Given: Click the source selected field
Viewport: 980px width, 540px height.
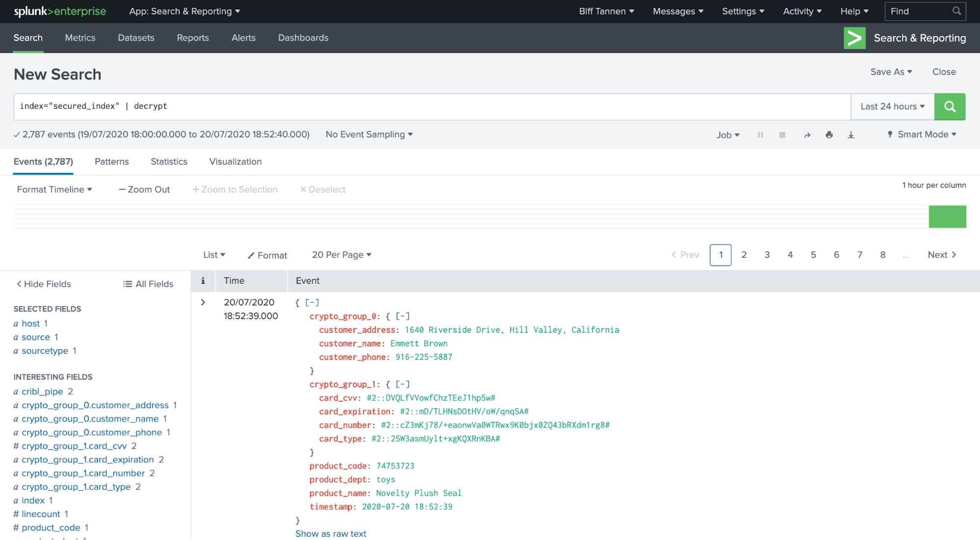Looking at the screenshot, I should (35, 337).
